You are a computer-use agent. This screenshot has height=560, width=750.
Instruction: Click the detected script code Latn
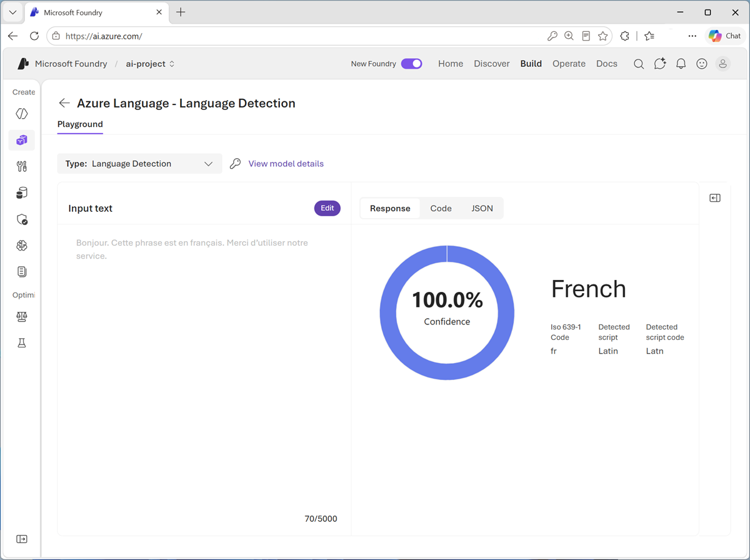[x=654, y=351]
